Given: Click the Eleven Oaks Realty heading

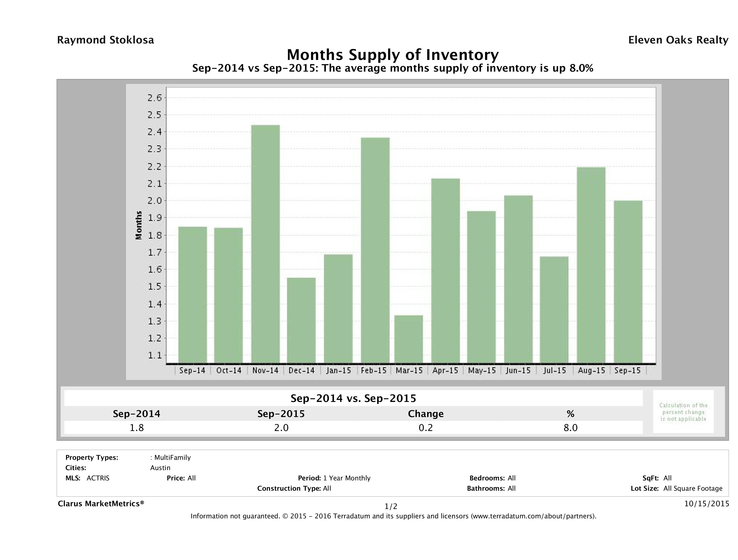Looking at the screenshot, I should 678,40.
